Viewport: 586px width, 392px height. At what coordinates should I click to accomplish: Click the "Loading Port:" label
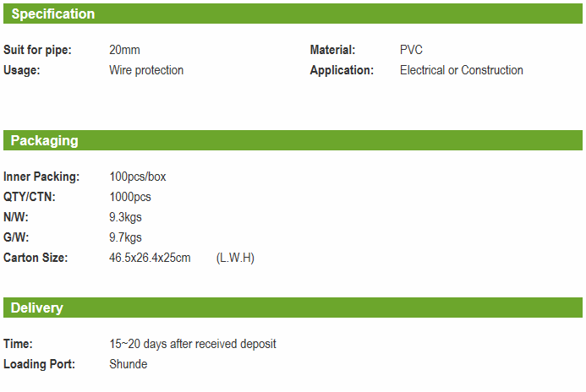point(39,364)
